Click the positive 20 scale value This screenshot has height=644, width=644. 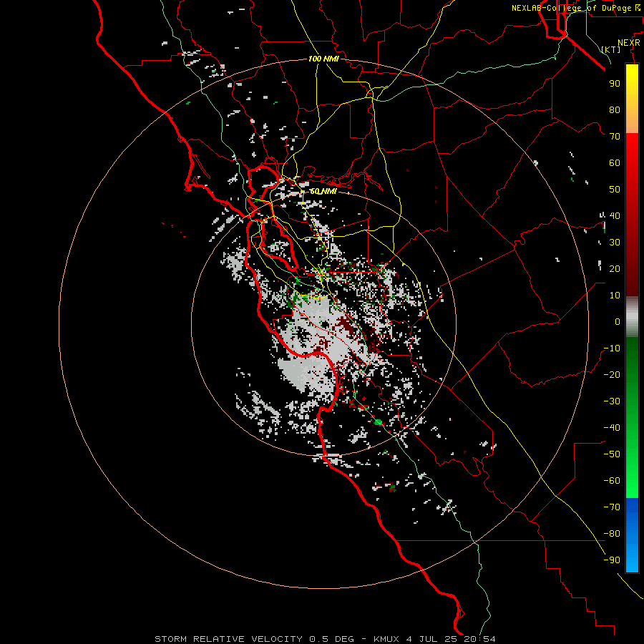[615, 268]
